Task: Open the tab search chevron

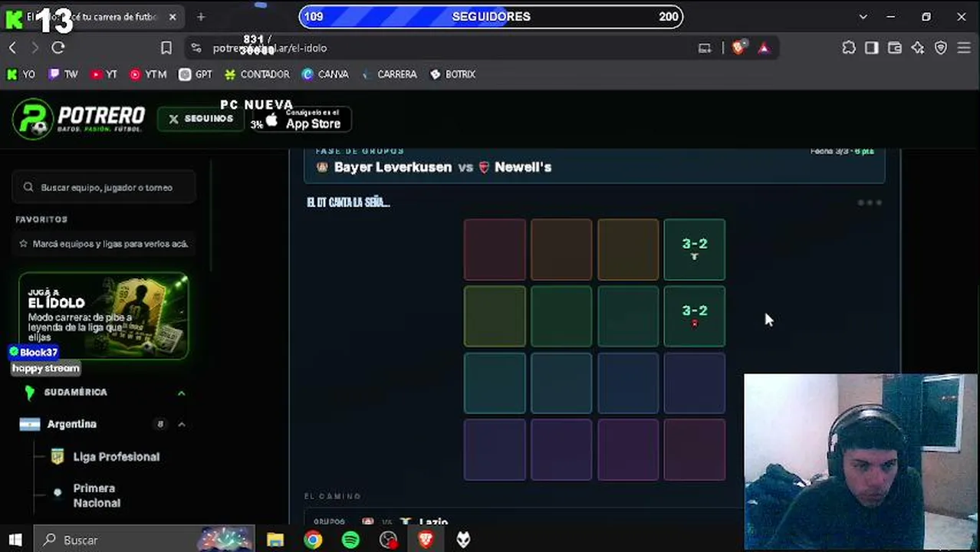Action: (x=863, y=17)
